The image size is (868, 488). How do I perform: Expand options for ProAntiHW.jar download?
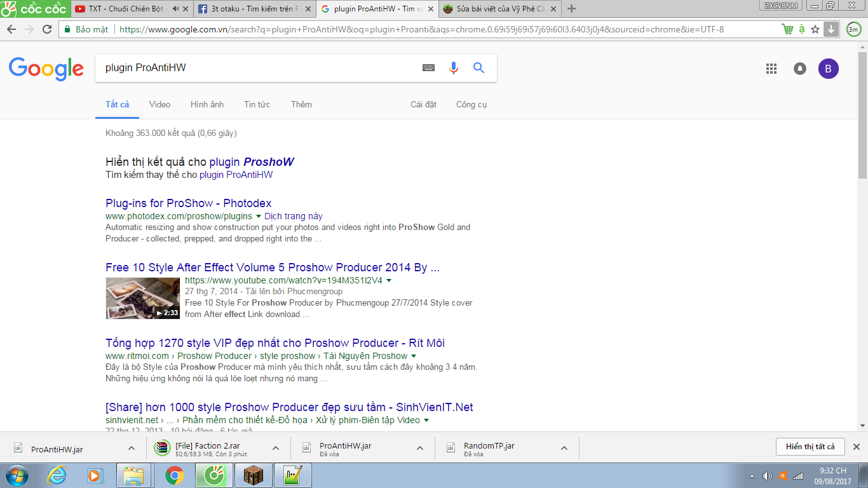point(132,448)
